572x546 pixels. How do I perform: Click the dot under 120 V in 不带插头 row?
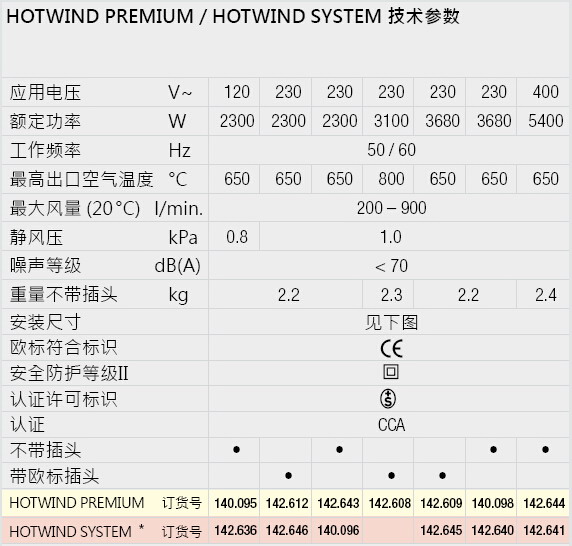[236, 450]
